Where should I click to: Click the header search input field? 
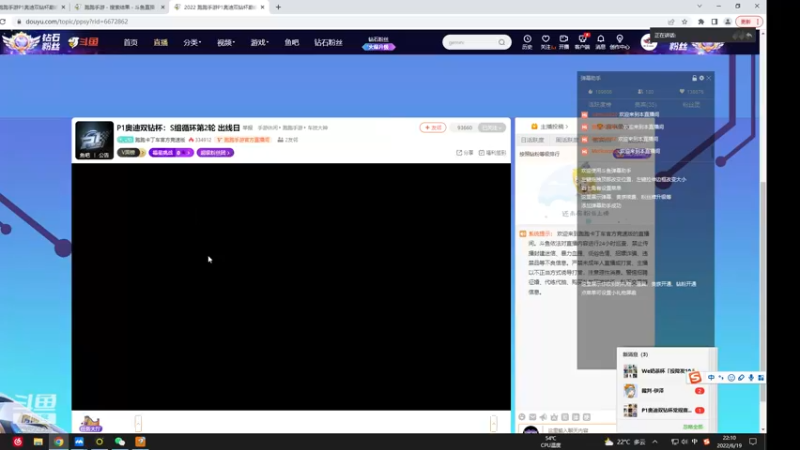(x=470, y=42)
